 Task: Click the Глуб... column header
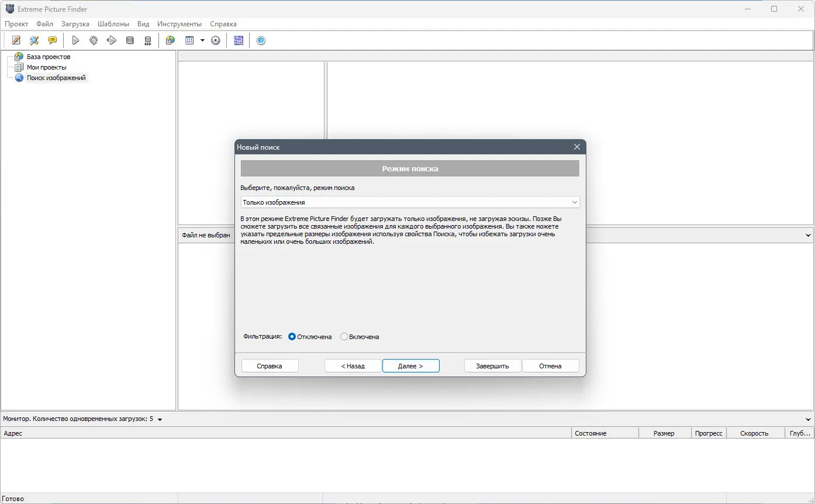coord(799,433)
